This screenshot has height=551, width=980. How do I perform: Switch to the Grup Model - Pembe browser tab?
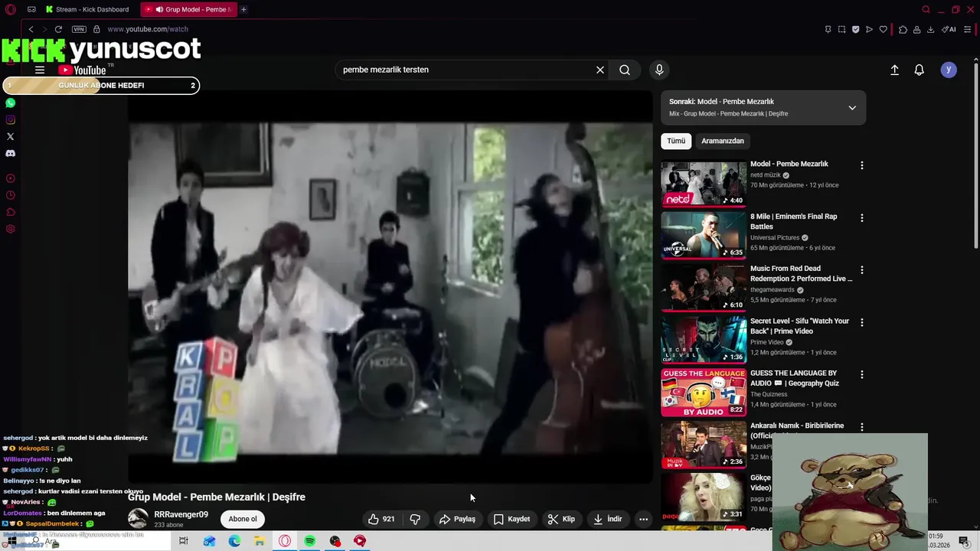click(x=188, y=9)
